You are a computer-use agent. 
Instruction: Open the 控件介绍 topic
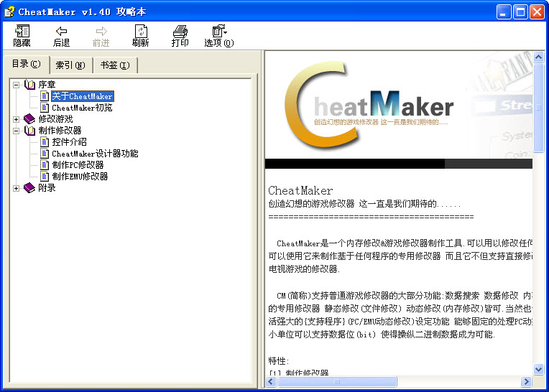(69, 141)
